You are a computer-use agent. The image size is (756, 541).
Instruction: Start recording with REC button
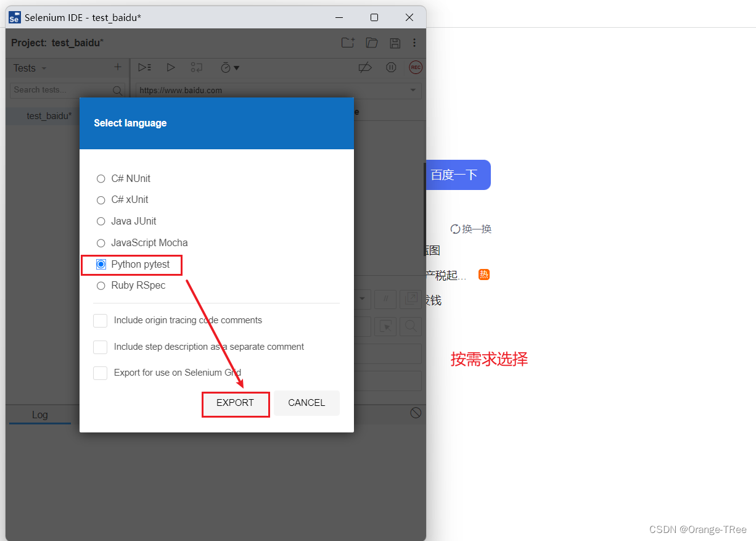pos(416,67)
